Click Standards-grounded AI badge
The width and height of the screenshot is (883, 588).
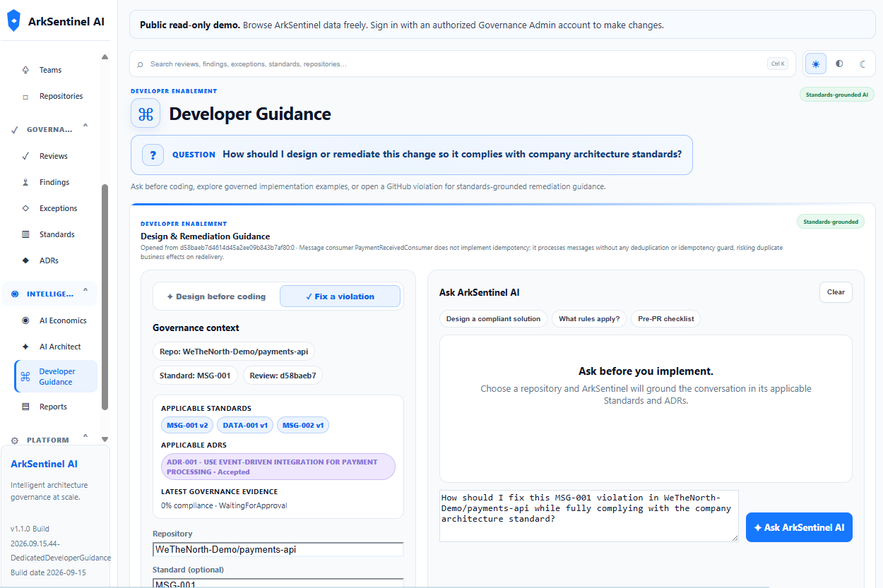click(x=836, y=95)
